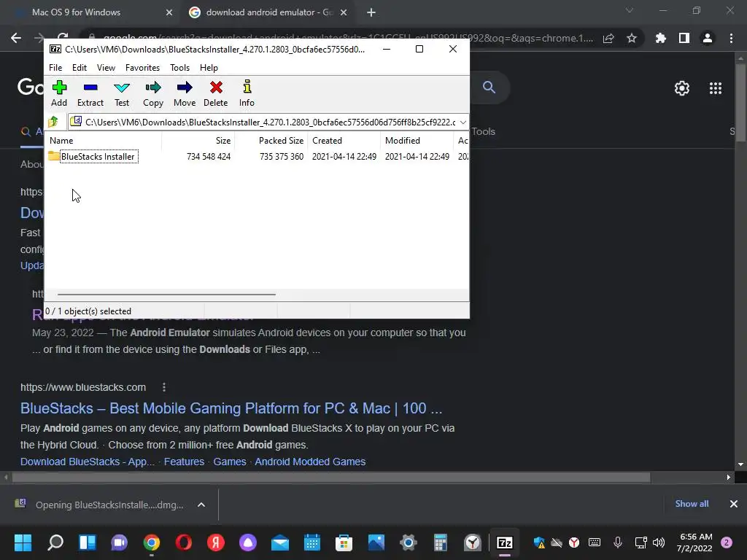The image size is (747, 560).
Task: Open the Games sitelink
Action: click(230, 462)
